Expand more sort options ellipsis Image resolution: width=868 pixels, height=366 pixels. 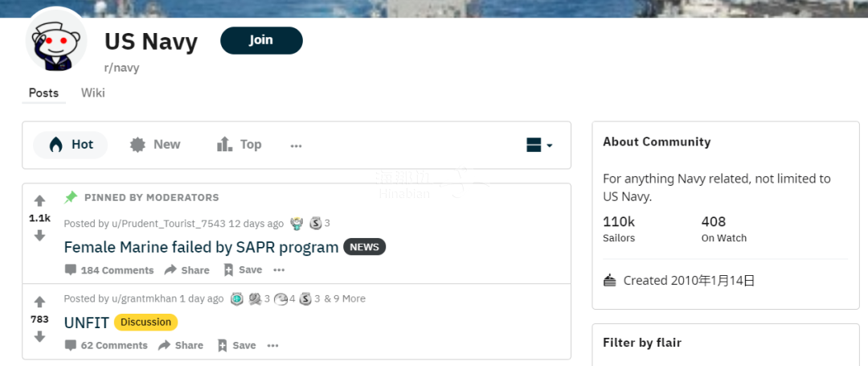coord(296,146)
